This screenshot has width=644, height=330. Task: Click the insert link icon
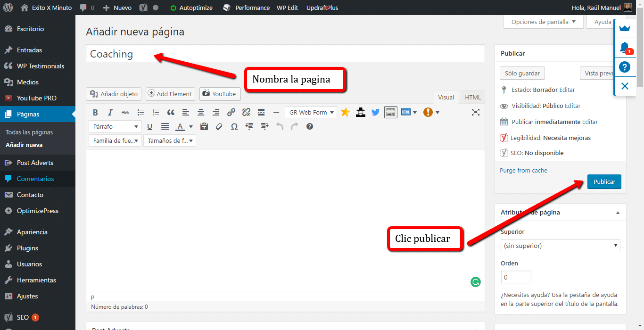tap(231, 112)
